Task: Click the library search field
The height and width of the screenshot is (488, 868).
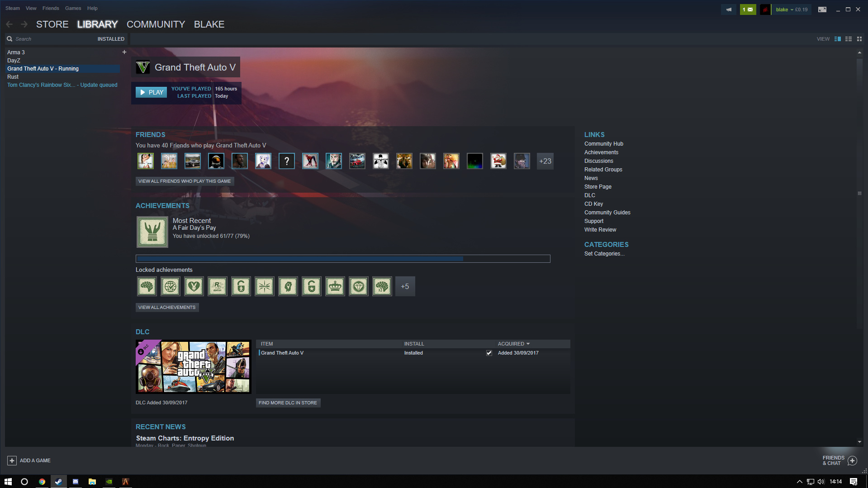Action: tap(54, 39)
